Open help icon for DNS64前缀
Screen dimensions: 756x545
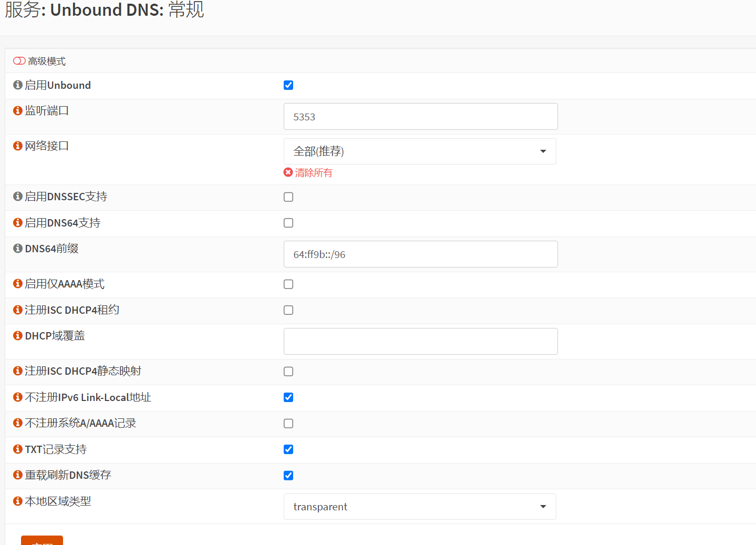(18, 249)
